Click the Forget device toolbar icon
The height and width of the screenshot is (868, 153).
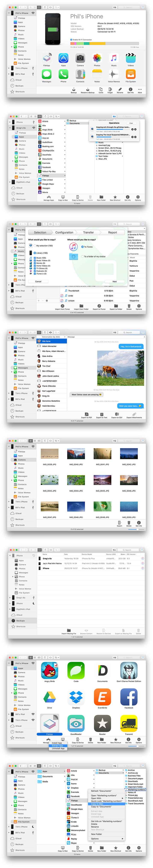[x=110, y=89]
